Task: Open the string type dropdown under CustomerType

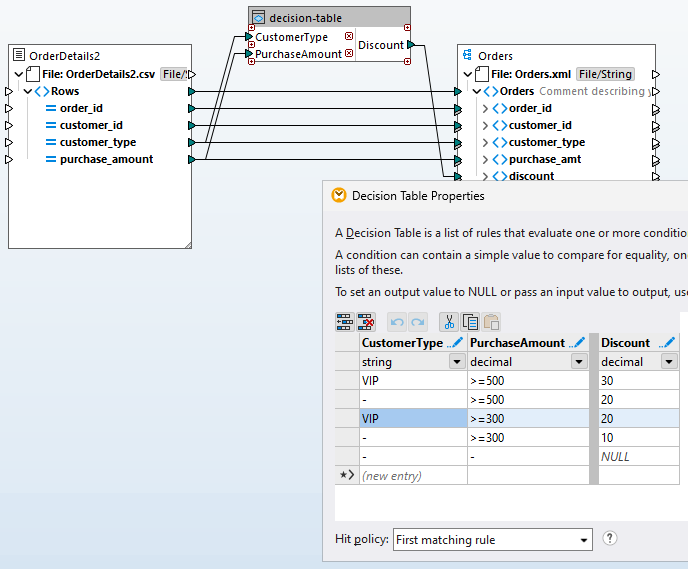Action: pyautogui.click(x=456, y=362)
